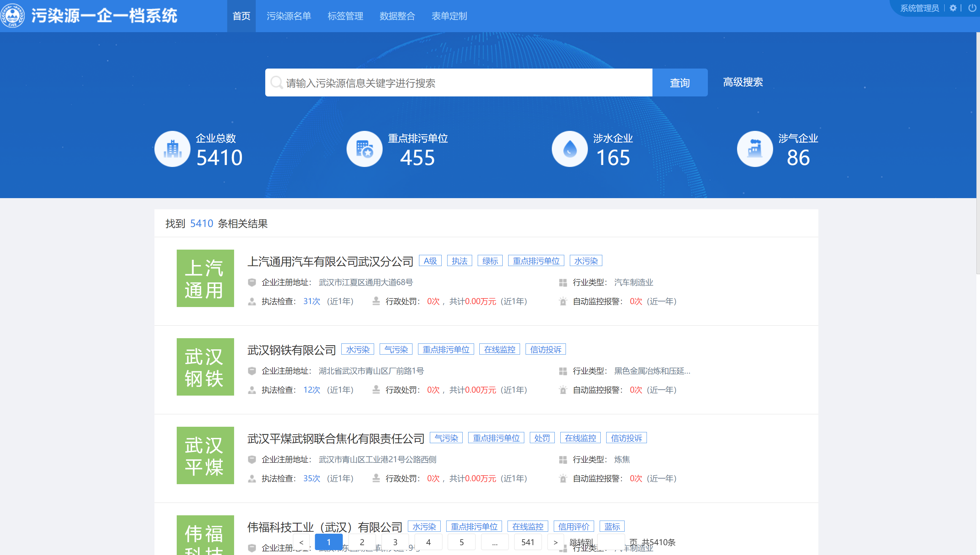Select 处罚 tag on 武汉平煤
980x555 pixels.
(x=542, y=438)
